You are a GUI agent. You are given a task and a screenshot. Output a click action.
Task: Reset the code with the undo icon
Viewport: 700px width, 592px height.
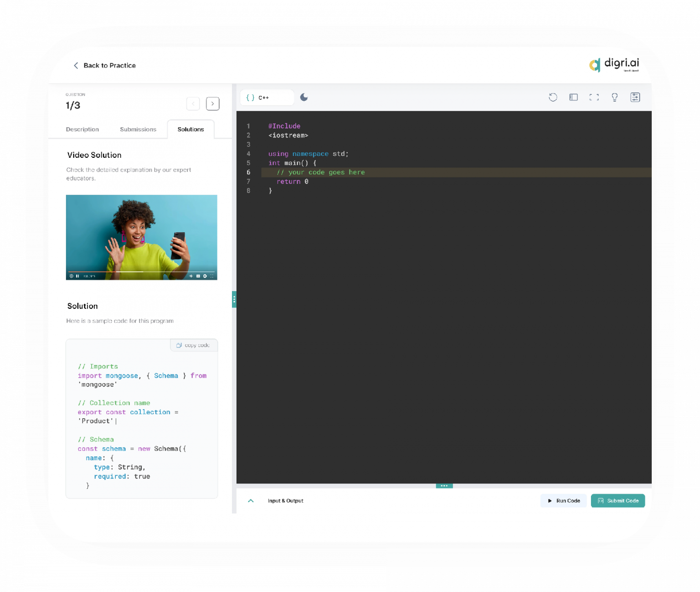[553, 97]
